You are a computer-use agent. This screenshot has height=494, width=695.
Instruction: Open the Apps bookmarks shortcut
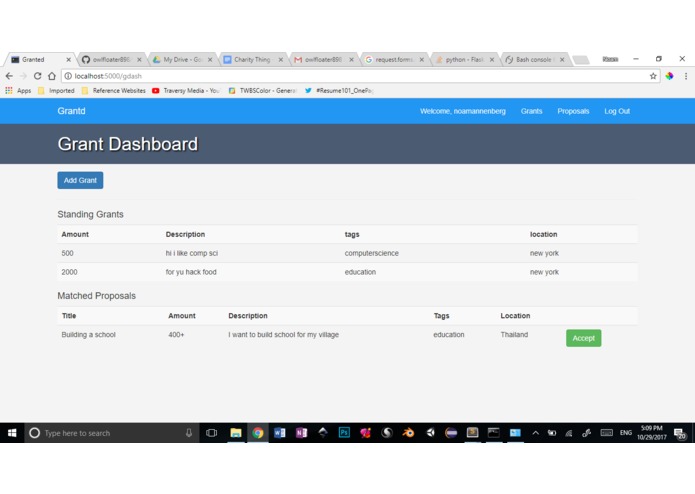[18, 90]
